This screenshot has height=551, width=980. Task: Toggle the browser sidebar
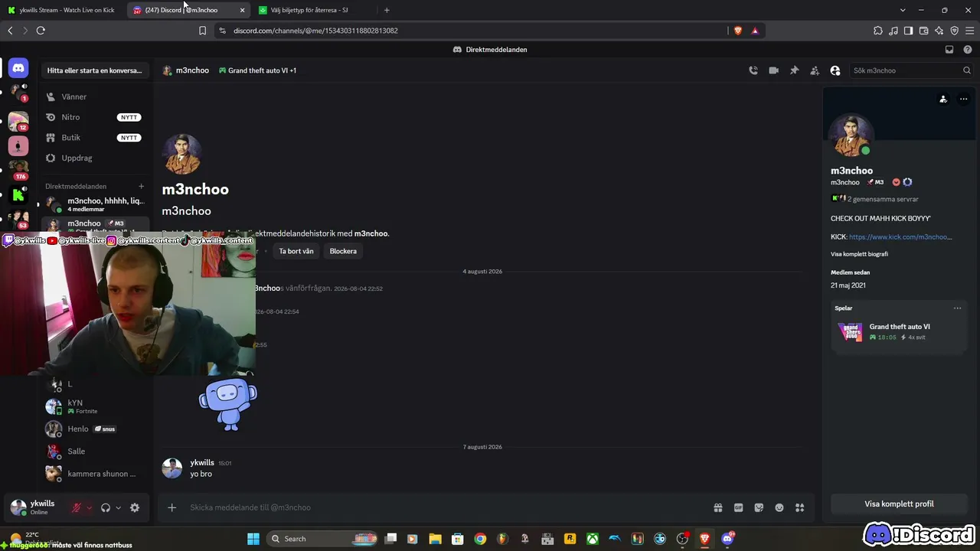909,31
